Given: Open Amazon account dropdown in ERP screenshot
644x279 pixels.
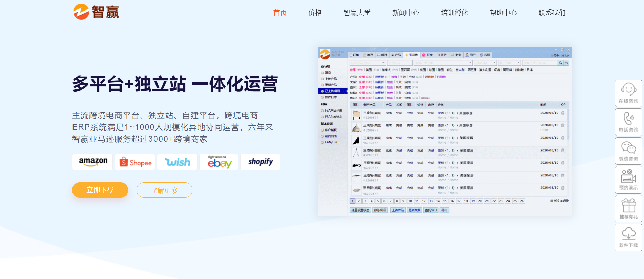Looking at the screenshot, I should click(x=368, y=63).
